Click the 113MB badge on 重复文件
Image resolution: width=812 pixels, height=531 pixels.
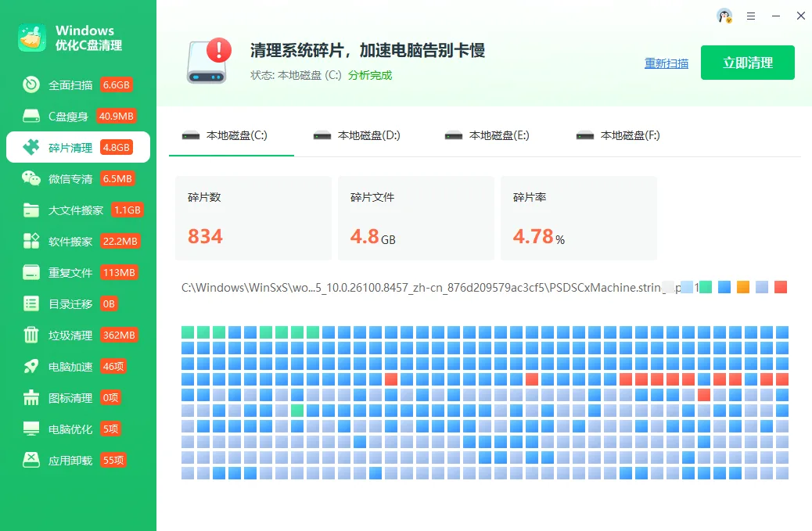tap(119, 272)
